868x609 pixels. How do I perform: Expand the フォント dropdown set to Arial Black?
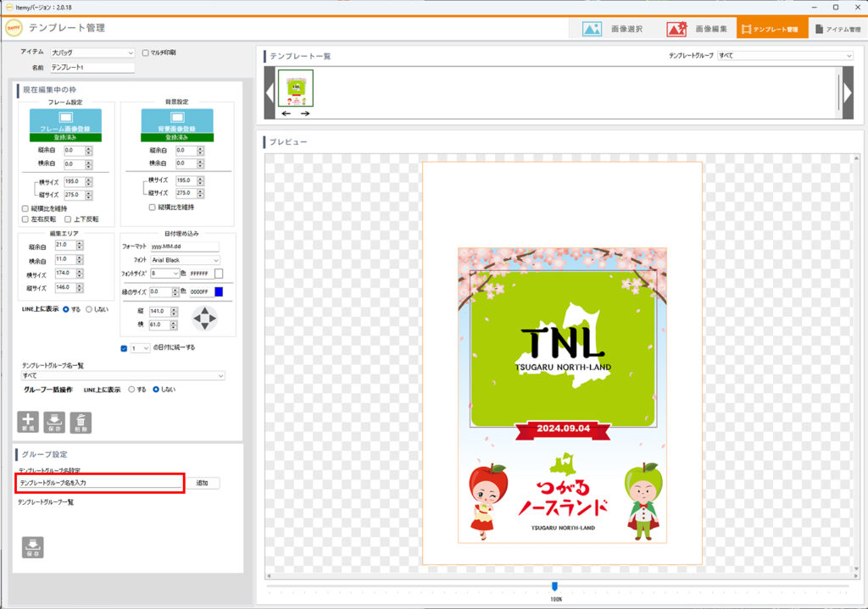point(185,260)
